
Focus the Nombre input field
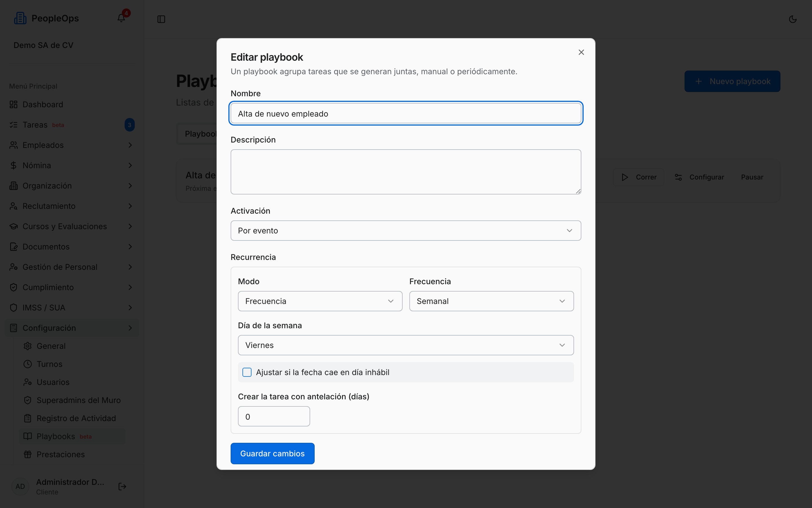(x=406, y=113)
